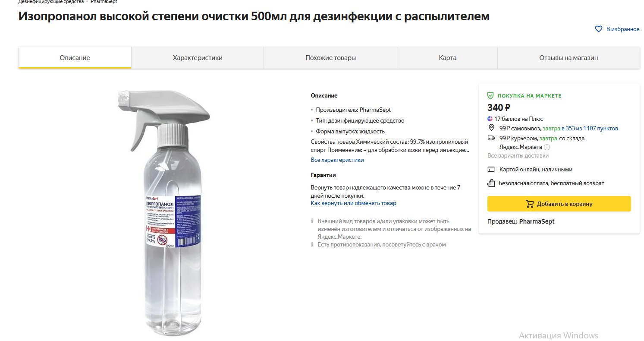644x341 pixels.
Task: Follow Как вернуть или обменять товар link
Action: tap(353, 203)
